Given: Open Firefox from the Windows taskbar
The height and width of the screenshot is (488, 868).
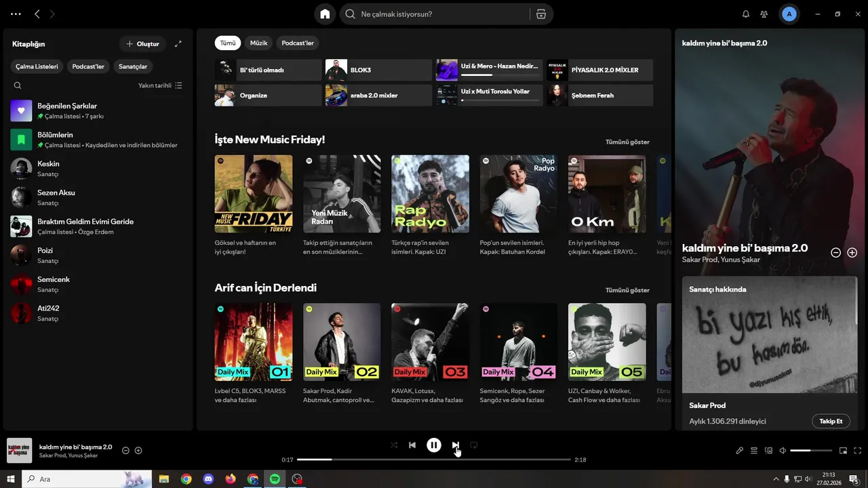Looking at the screenshot, I should pos(231,479).
